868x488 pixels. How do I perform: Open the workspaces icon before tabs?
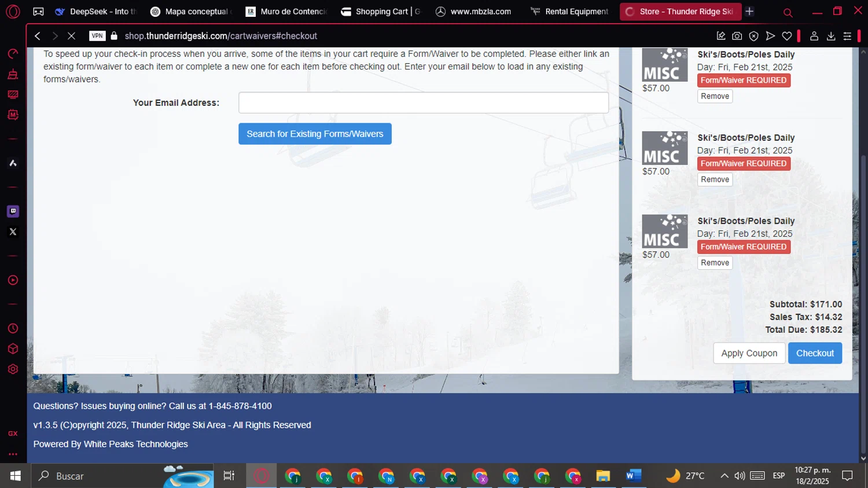(38, 12)
